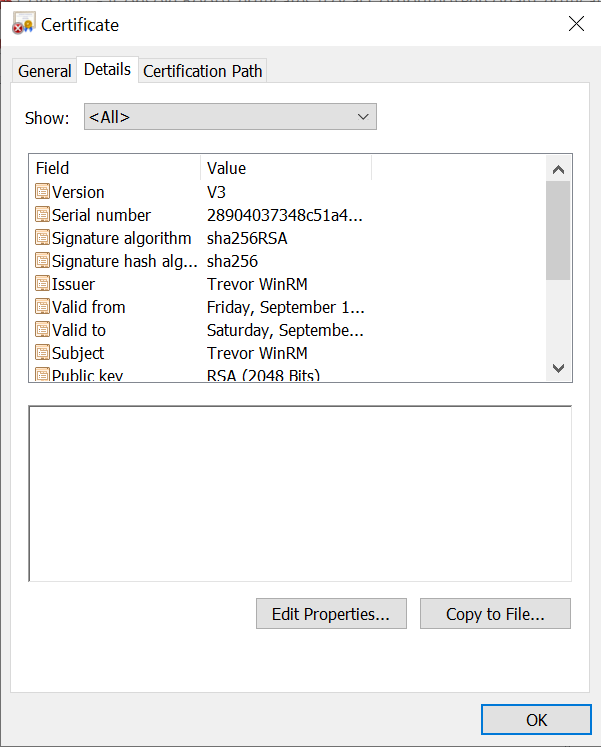Click the empty field value details box

pyautogui.click(x=300, y=494)
